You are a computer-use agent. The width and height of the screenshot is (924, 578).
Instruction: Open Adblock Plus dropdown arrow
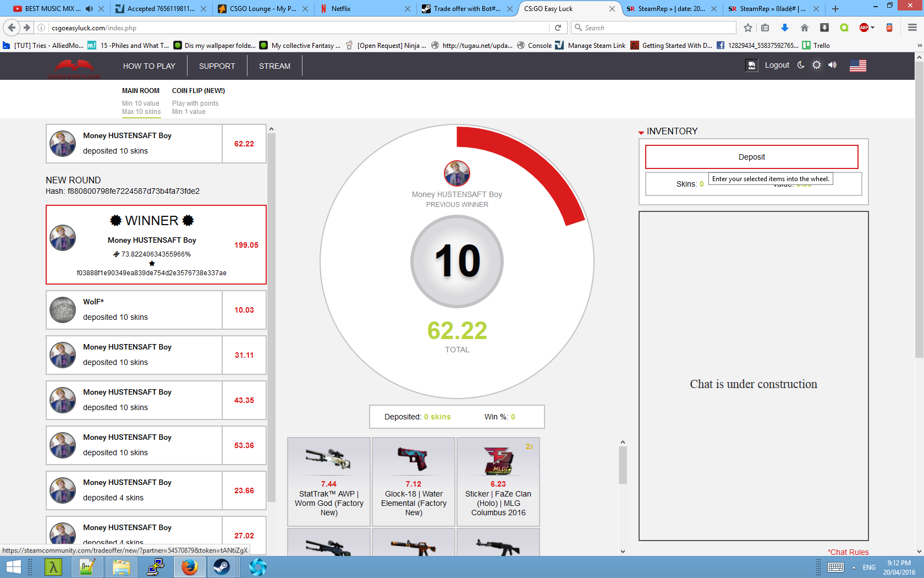[872, 28]
